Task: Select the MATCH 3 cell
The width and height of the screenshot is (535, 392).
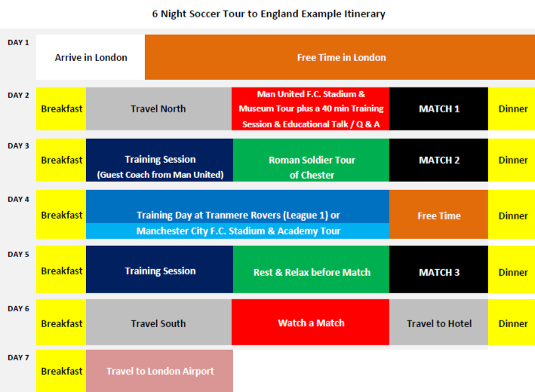Action: point(438,269)
